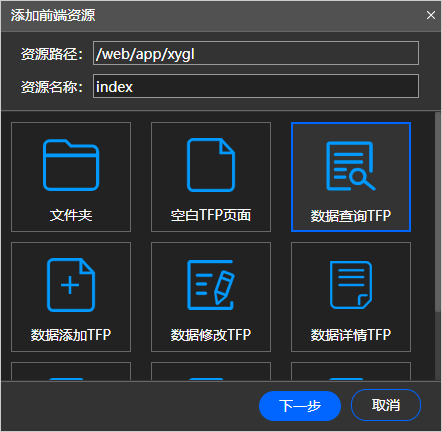Click the 文件夹 text label
This screenshot has height=432, width=442.
[x=71, y=215]
